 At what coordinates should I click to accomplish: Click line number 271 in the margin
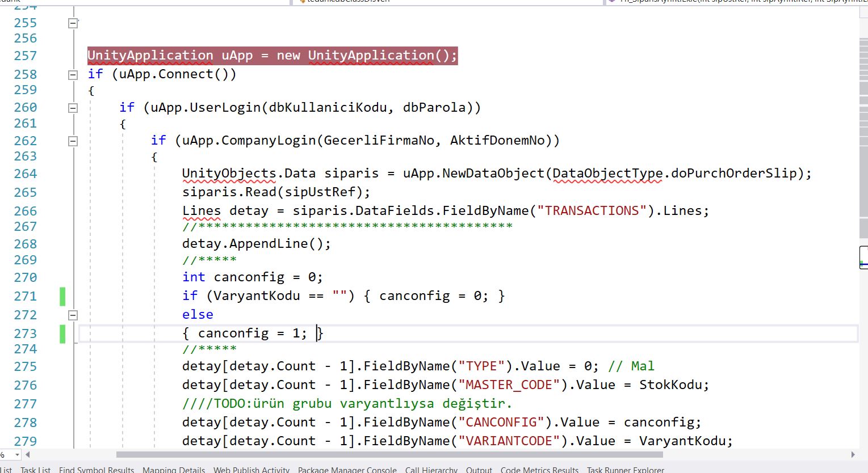click(26, 297)
